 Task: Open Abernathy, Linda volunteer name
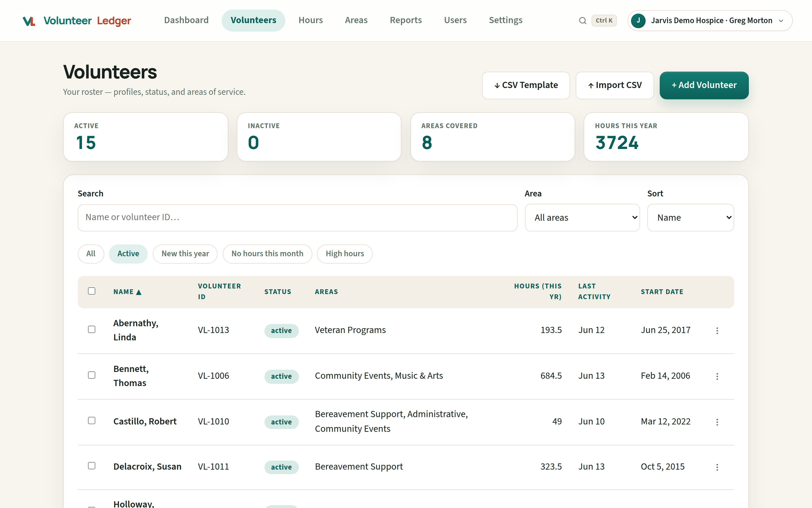[136, 330]
